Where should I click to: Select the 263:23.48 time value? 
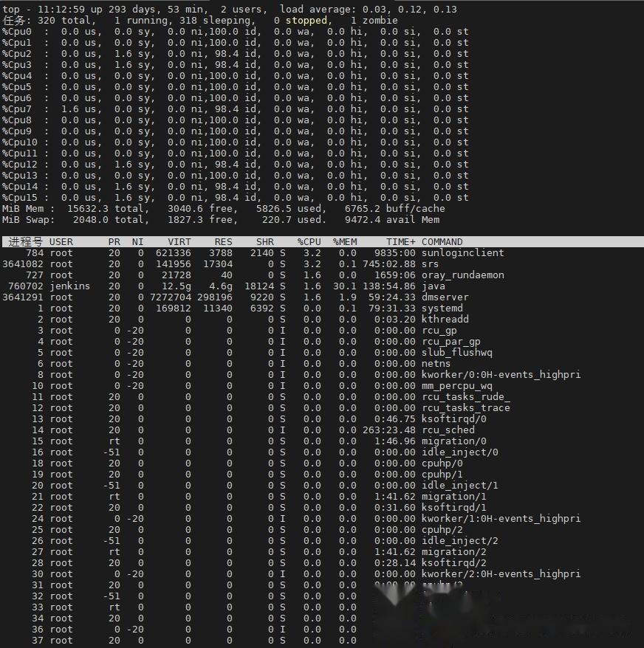(x=388, y=430)
